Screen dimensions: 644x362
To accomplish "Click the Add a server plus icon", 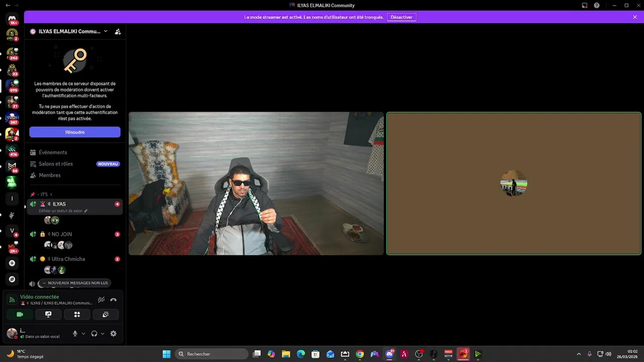I will tap(12, 263).
